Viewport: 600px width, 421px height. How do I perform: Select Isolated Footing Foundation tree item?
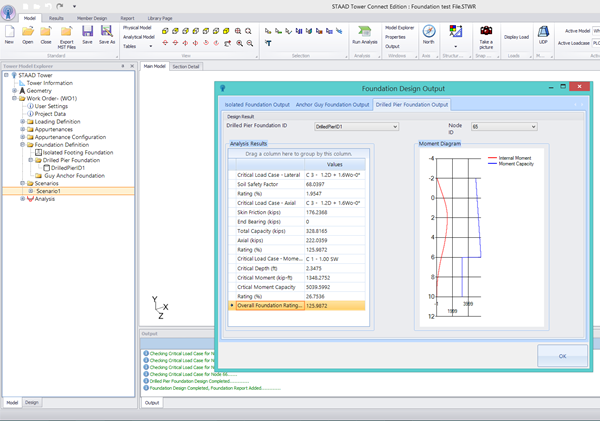[78, 152]
